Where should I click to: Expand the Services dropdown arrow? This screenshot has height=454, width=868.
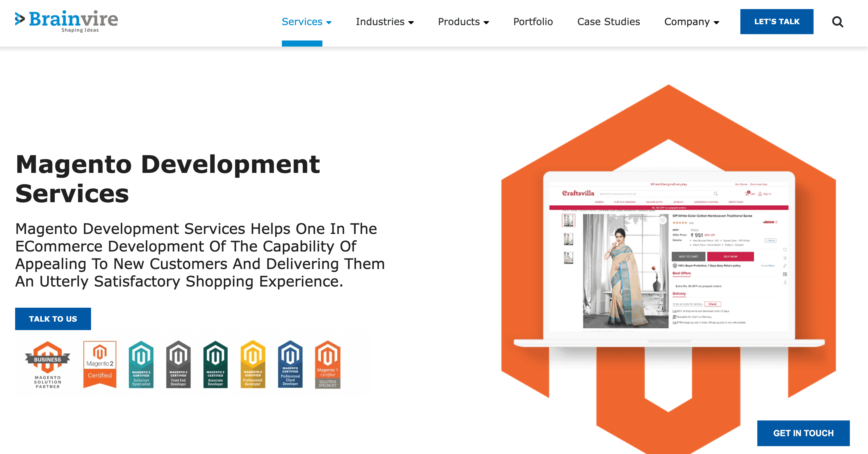(x=329, y=23)
